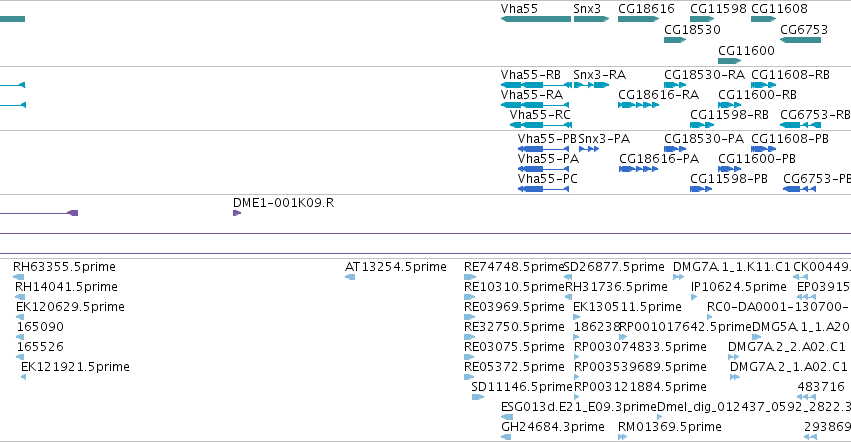The width and height of the screenshot is (851, 442).
Task: Click the CG18530-PA protein label
Action: (704, 138)
